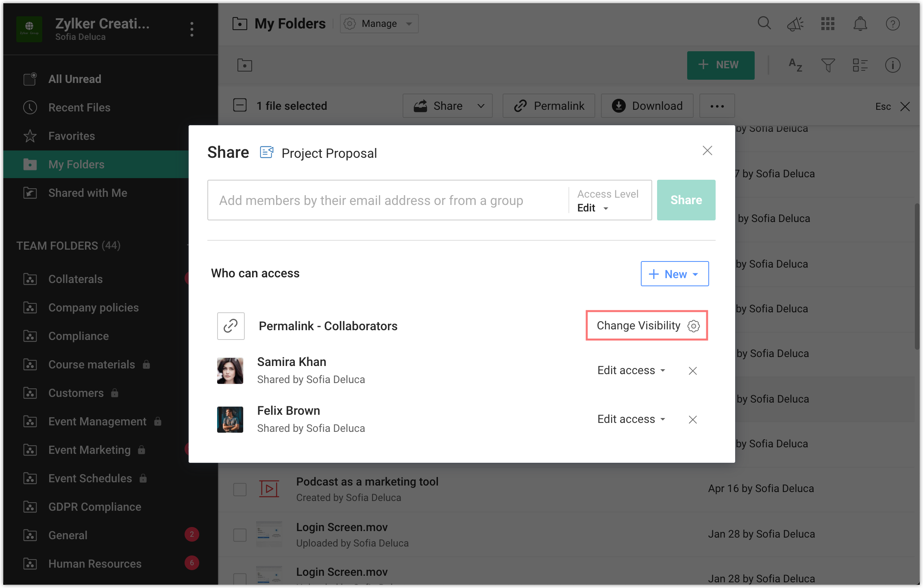This screenshot has height=588, width=923.
Task: Tick checkbox for Podcast as a marketing tool
Action: 240,489
